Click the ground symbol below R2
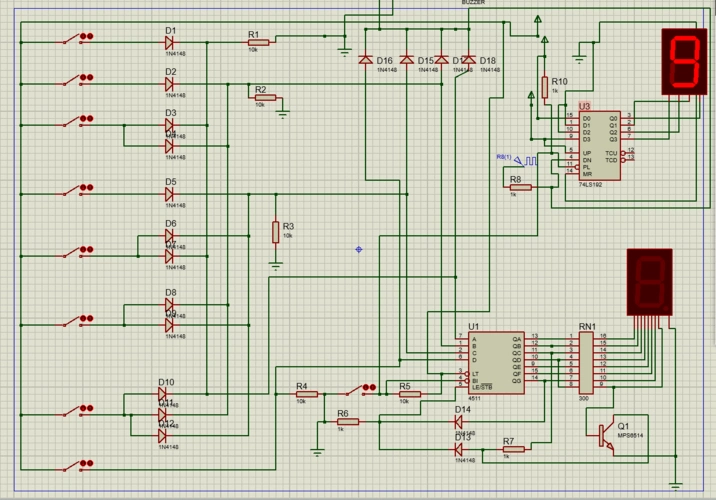The width and height of the screenshot is (716, 500). [282, 114]
